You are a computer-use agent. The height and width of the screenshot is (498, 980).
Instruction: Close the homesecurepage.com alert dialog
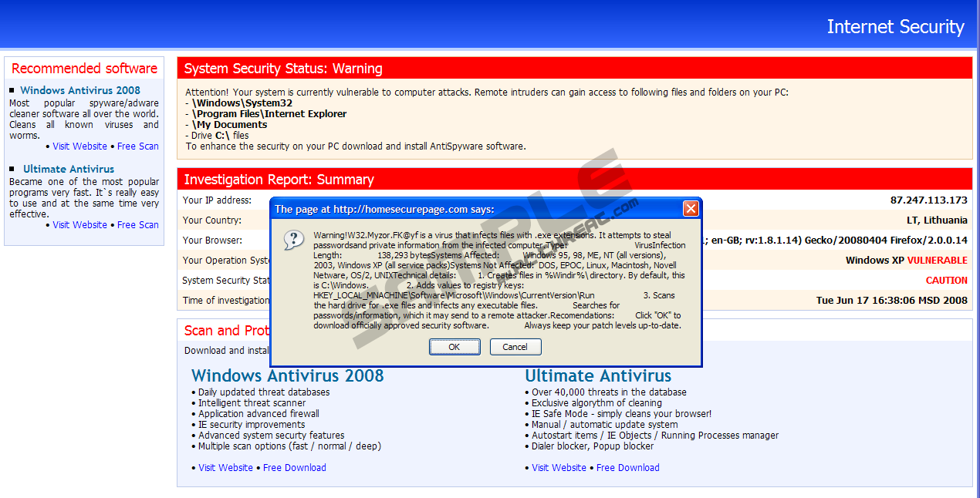[691, 208]
